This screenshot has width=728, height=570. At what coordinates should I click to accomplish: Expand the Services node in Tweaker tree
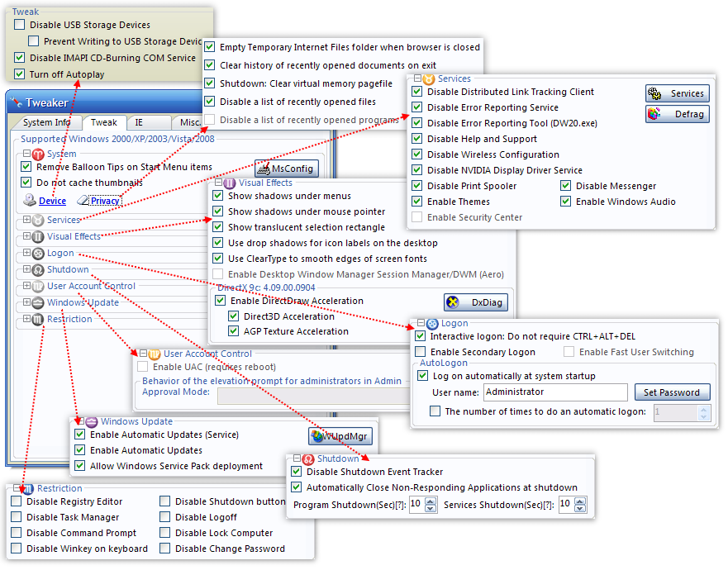click(26, 219)
